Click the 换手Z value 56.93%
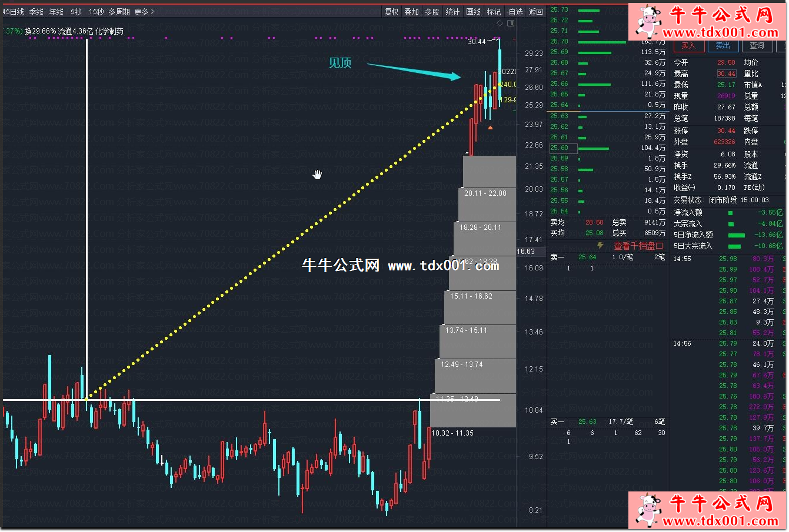The width and height of the screenshot is (789, 532). coord(724,176)
